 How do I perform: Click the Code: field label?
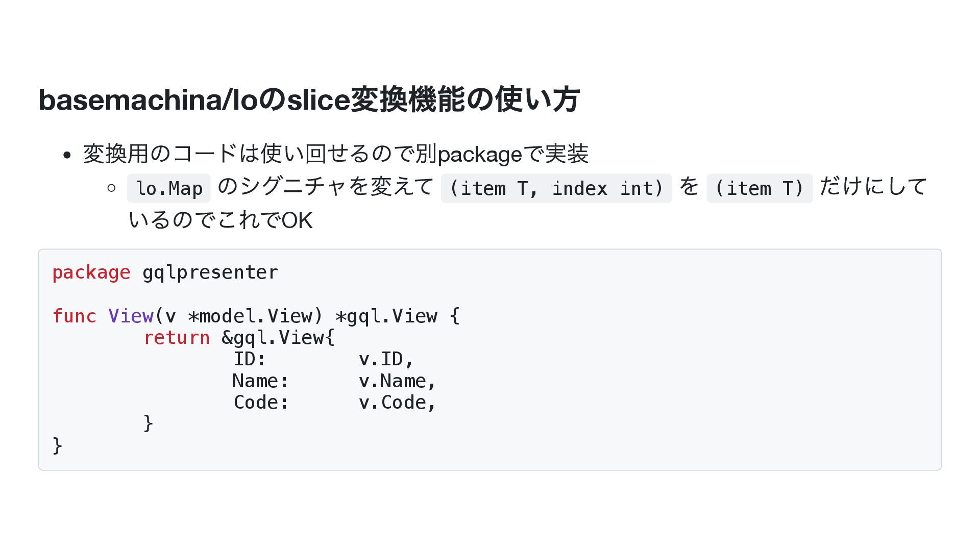(261, 403)
